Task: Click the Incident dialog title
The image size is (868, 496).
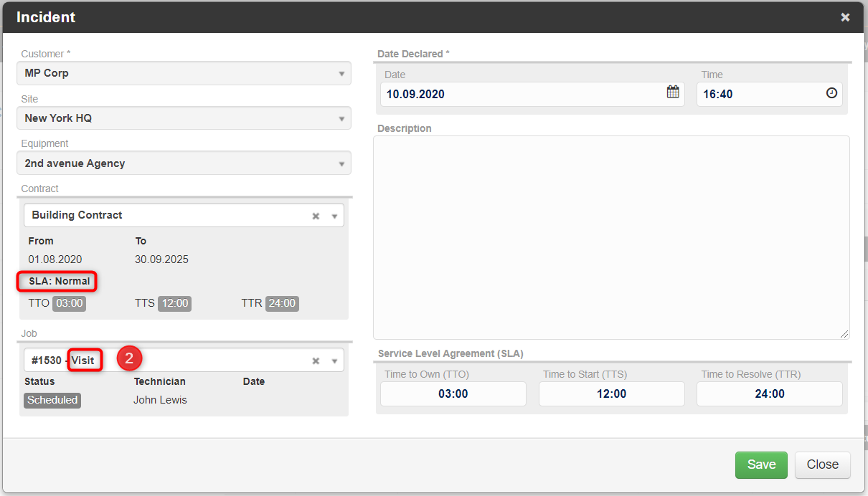Action: (x=46, y=17)
